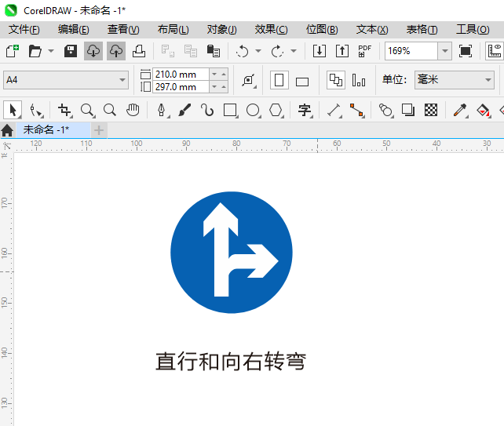Click Publish to PDF icon

click(365, 51)
